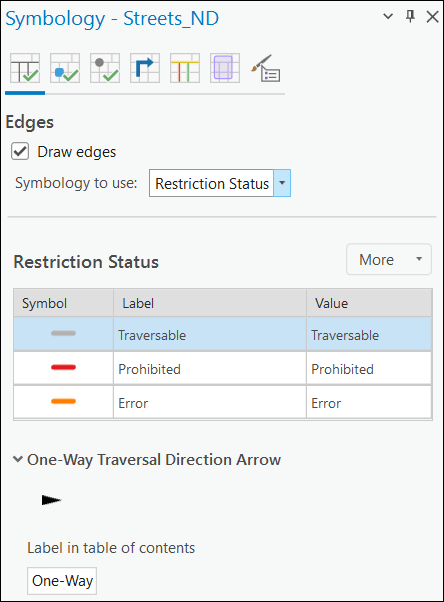Click the One-Way label text field
Viewport: 444px width, 602px height.
pos(62,581)
